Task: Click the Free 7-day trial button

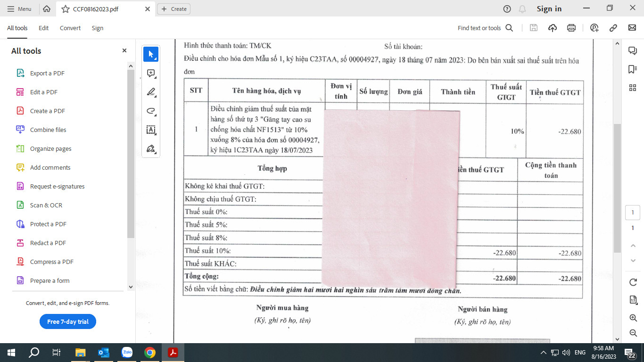Action: [x=68, y=321]
